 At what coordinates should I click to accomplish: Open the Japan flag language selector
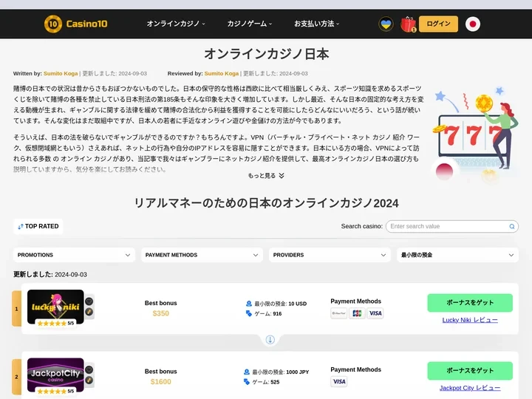coord(473,24)
